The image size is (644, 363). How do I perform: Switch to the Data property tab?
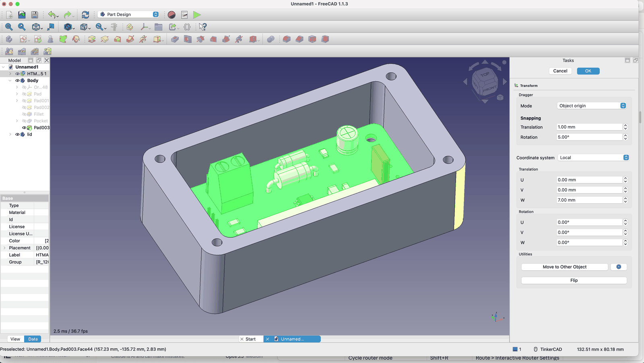(x=33, y=339)
